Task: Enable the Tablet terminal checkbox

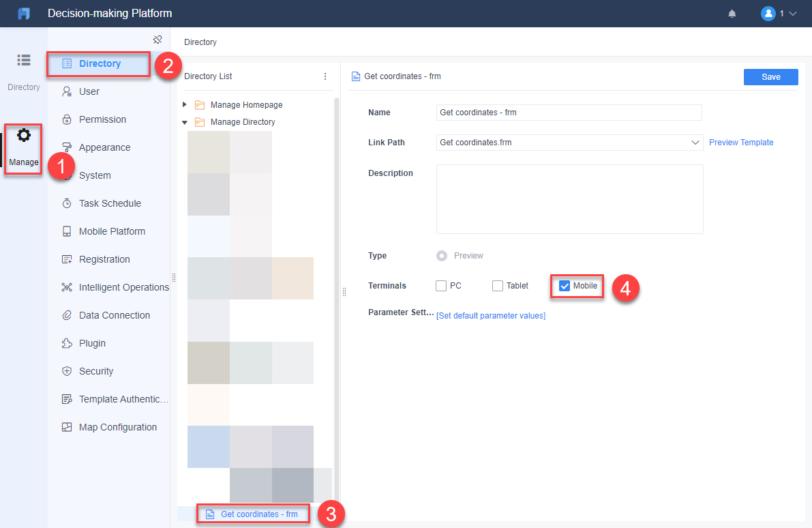Action: pos(498,286)
